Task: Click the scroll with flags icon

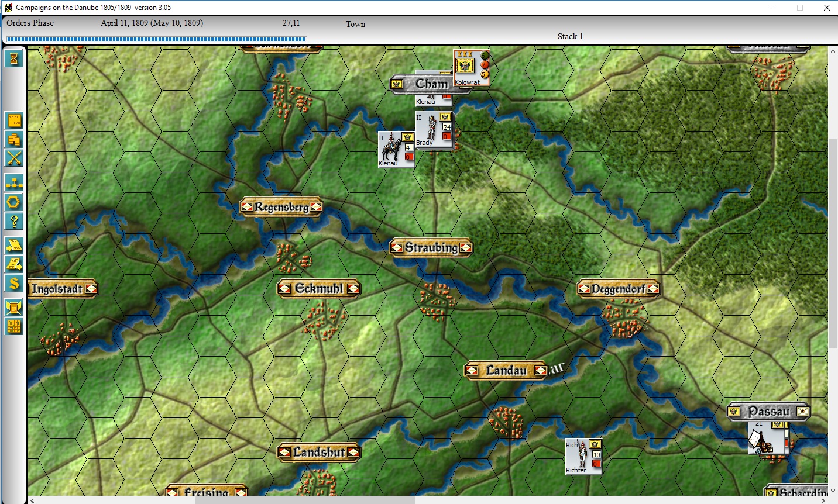Action: click(x=14, y=308)
